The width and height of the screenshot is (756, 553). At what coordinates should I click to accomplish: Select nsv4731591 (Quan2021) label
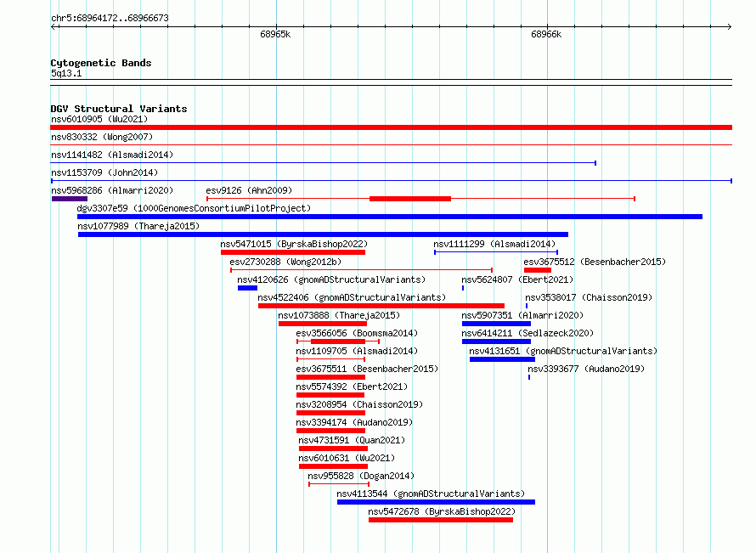pyautogui.click(x=352, y=440)
